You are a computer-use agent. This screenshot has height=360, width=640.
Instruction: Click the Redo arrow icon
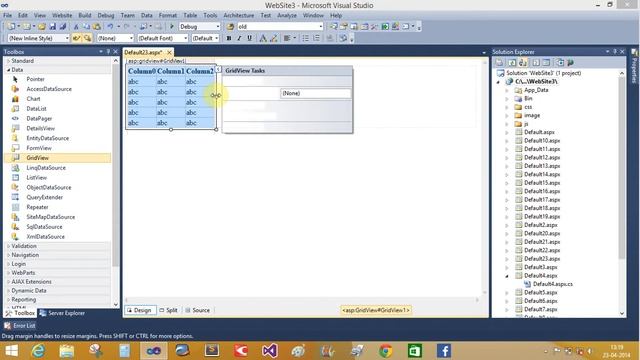coord(127,27)
